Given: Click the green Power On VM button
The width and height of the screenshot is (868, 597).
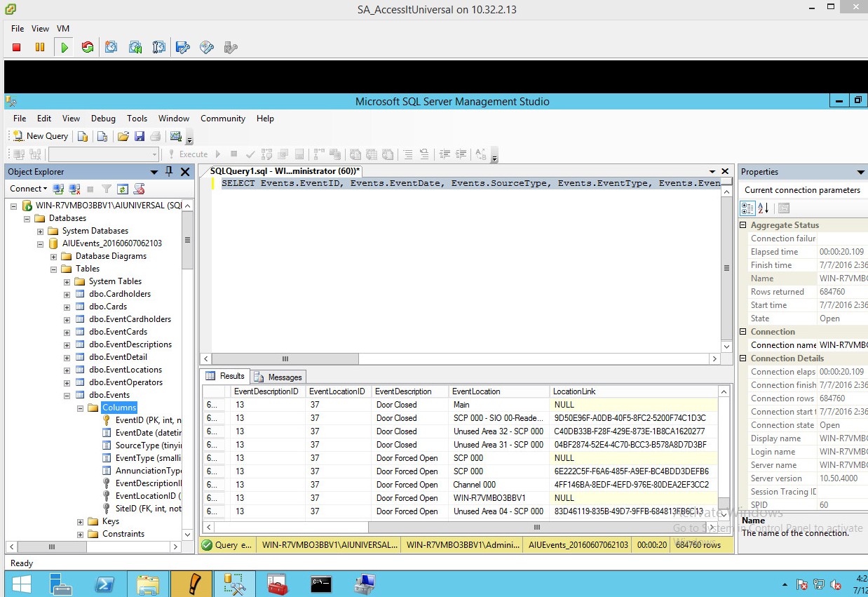Looking at the screenshot, I should (65, 48).
